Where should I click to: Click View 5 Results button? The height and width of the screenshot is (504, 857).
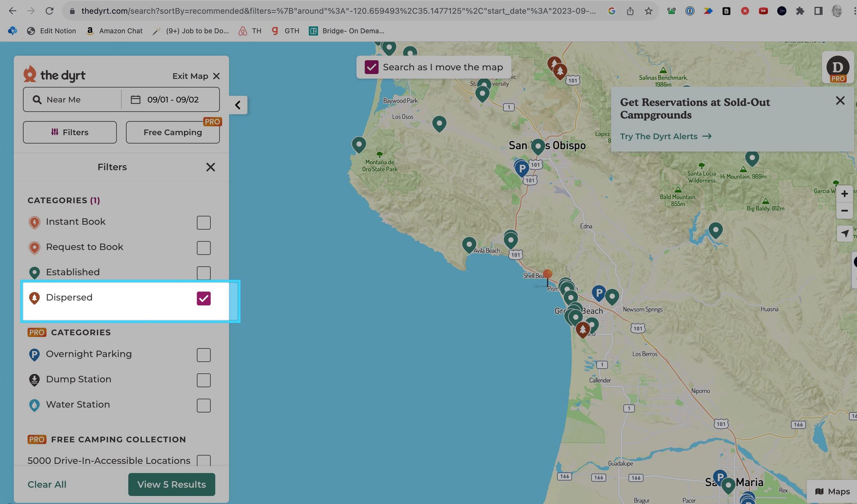171,484
